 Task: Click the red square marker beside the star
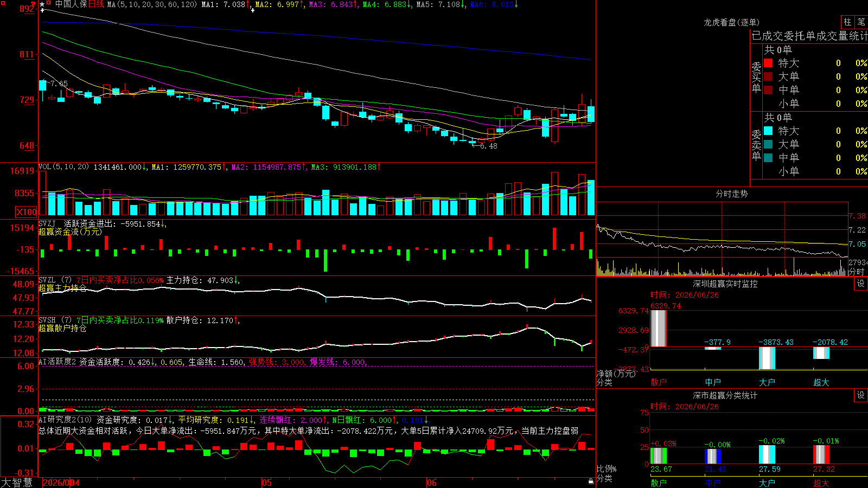(x=49, y=4)
